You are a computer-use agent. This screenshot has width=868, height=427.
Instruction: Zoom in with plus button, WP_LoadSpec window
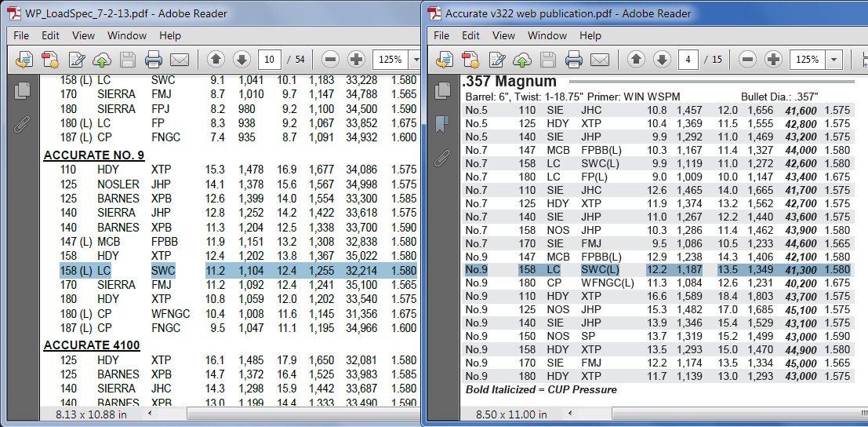point(356,60)
